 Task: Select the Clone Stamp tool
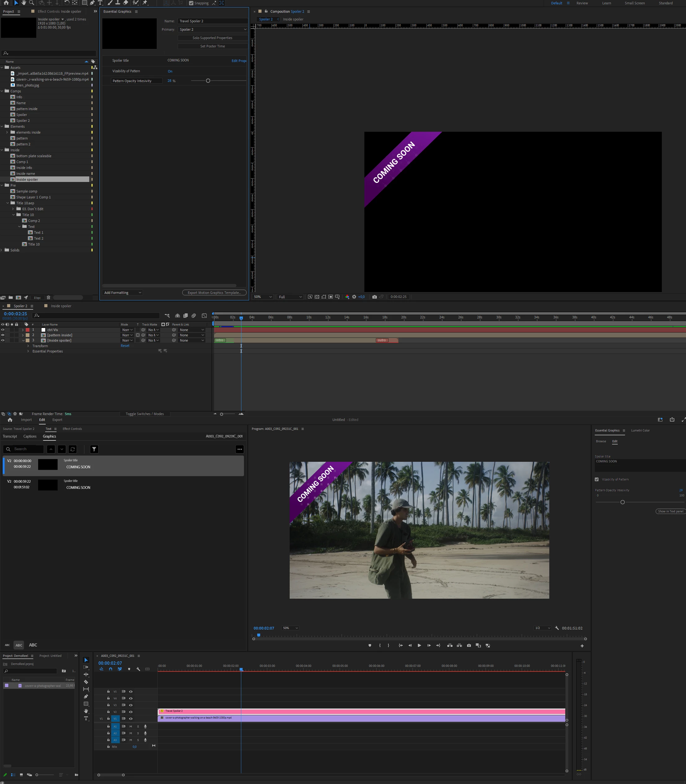tap(117, 3)
